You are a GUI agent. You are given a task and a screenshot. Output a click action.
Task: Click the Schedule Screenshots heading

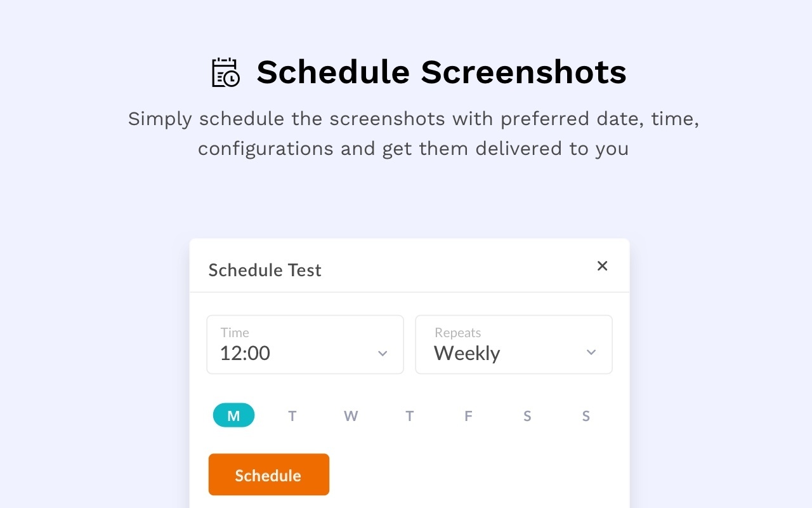(441, 72)
